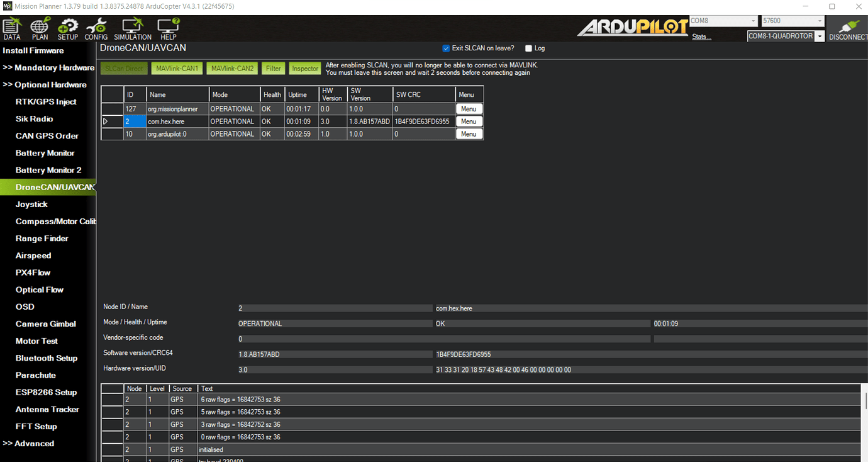Open OSD setup page
Viewport: 868px width, 462px height.
pos(25,307)
